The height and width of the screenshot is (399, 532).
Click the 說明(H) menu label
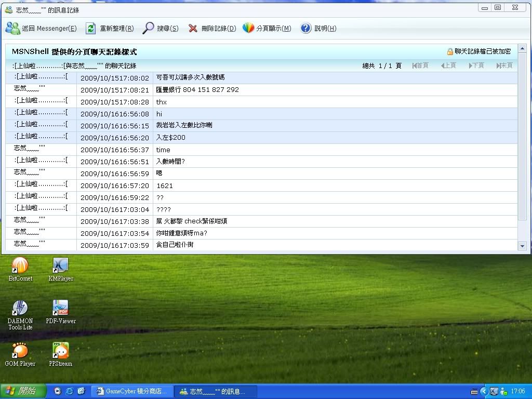tap(325, 29)
